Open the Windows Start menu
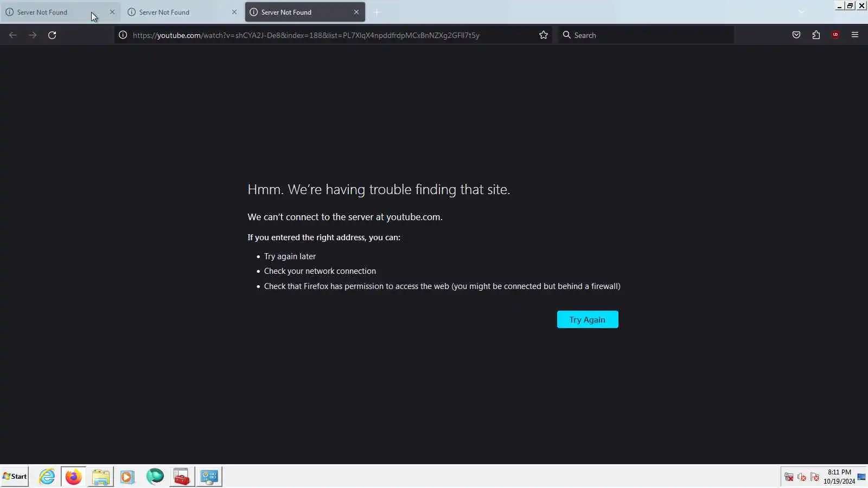 [15, 477]
